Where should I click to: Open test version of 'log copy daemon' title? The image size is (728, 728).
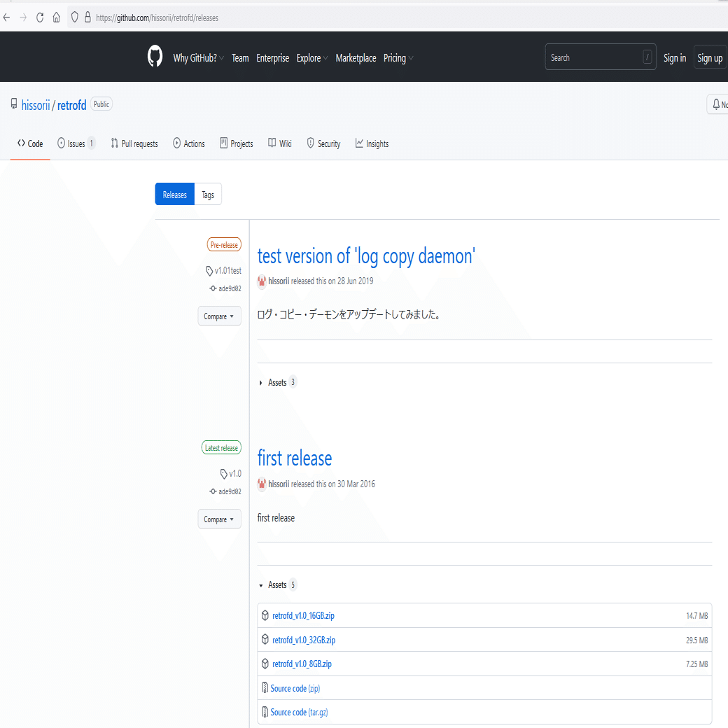(x=366, y=257)
